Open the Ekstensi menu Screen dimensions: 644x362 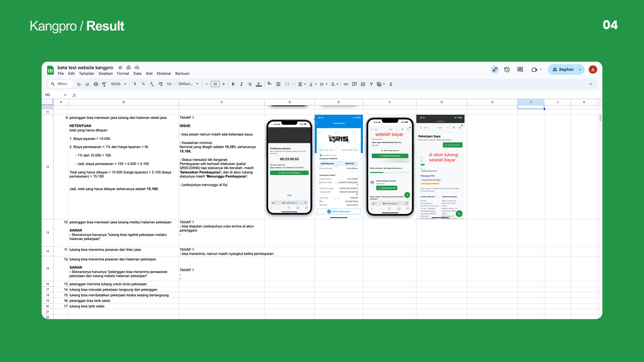(x=164, y=73)
